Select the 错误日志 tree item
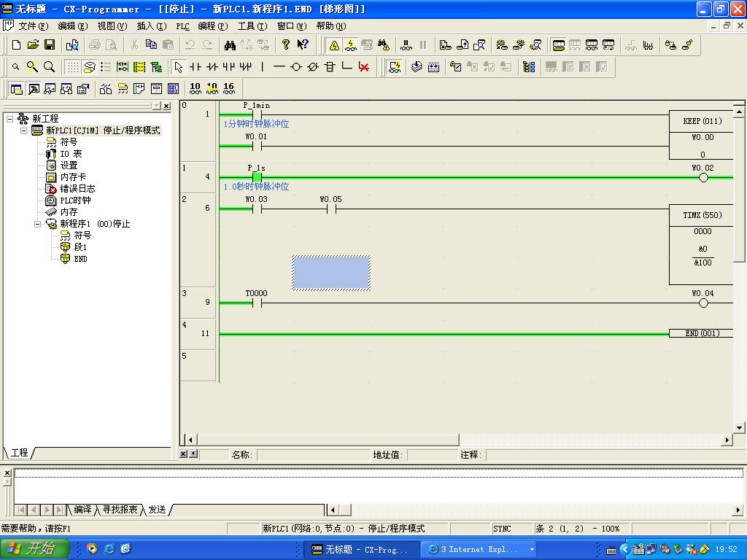This screenshot has width=747, height=560. [77, 189]
